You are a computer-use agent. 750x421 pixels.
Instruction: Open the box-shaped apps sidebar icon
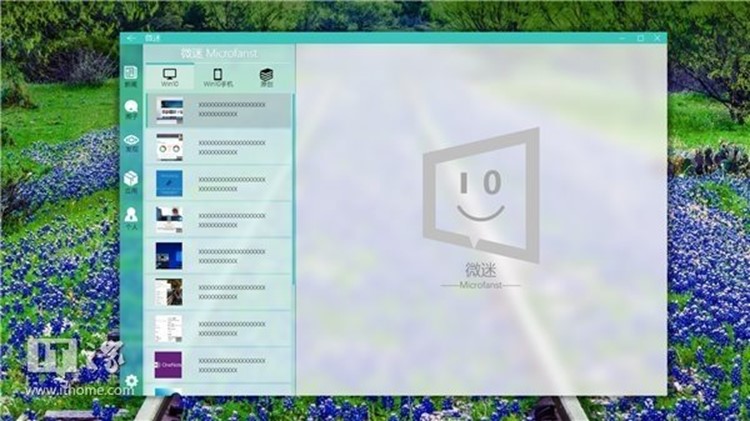pyautogui.click(x=131, y=180)
